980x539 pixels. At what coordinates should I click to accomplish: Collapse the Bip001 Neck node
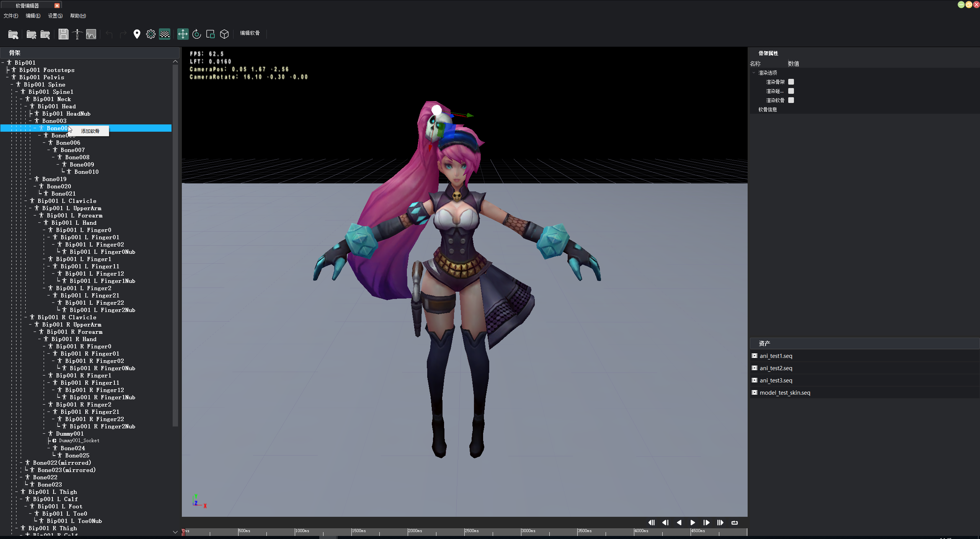[21, 99]
